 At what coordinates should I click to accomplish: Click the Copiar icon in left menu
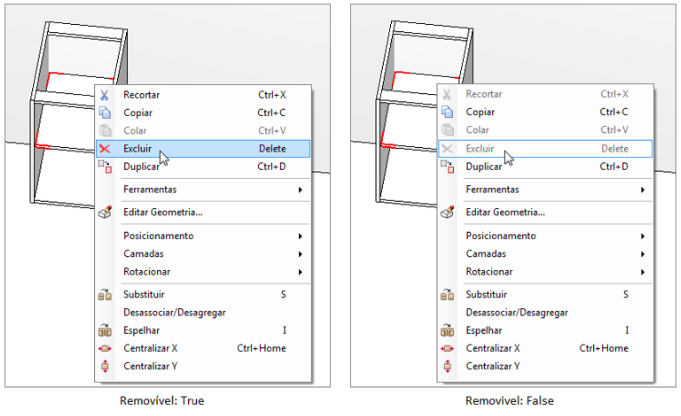tap(105, 112)
